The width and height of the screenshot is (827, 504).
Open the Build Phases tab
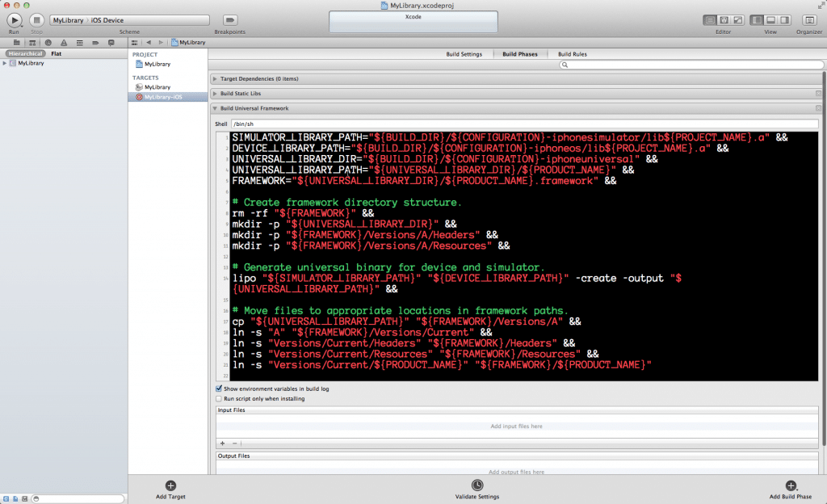(520, 54)
